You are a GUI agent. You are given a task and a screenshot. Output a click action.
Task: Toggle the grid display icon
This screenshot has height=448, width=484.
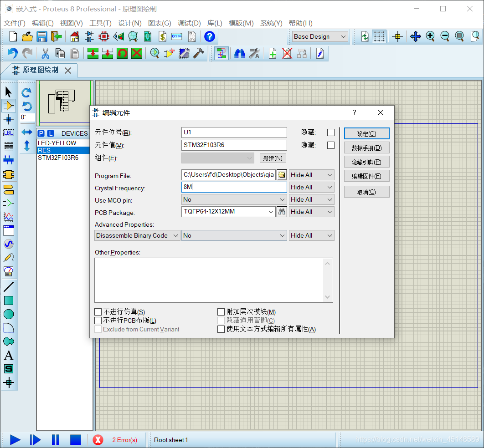(379, 36)
